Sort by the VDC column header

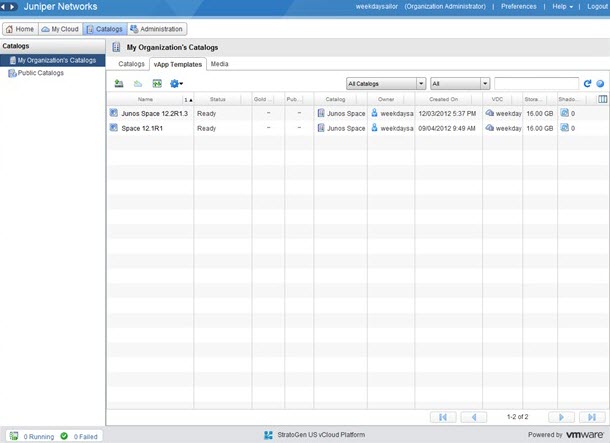point(497,99)
